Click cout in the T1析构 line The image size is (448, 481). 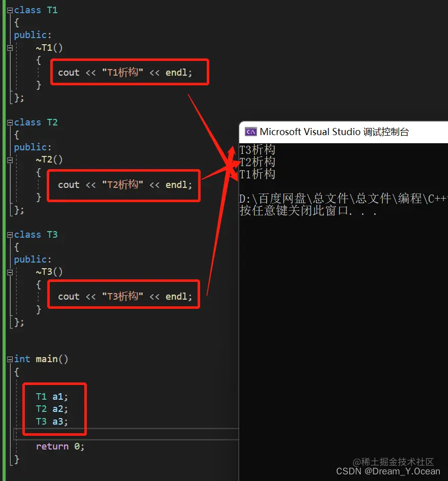[69, 73]
